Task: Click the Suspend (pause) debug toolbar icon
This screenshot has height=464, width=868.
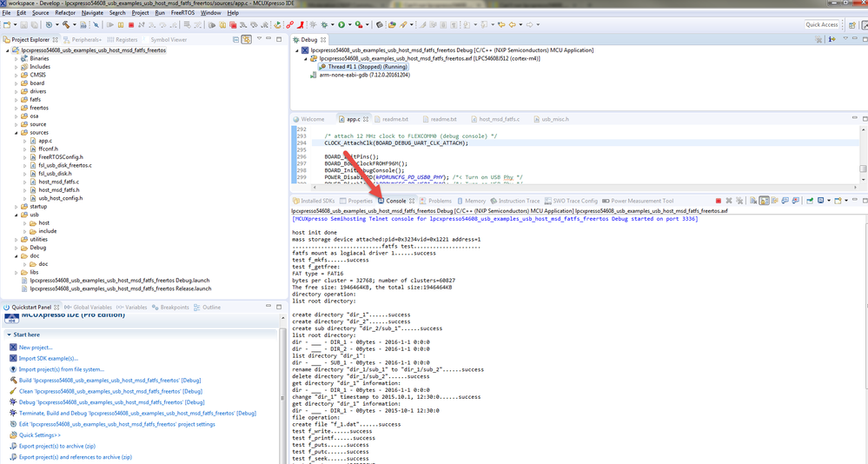Action: (121, 24)
